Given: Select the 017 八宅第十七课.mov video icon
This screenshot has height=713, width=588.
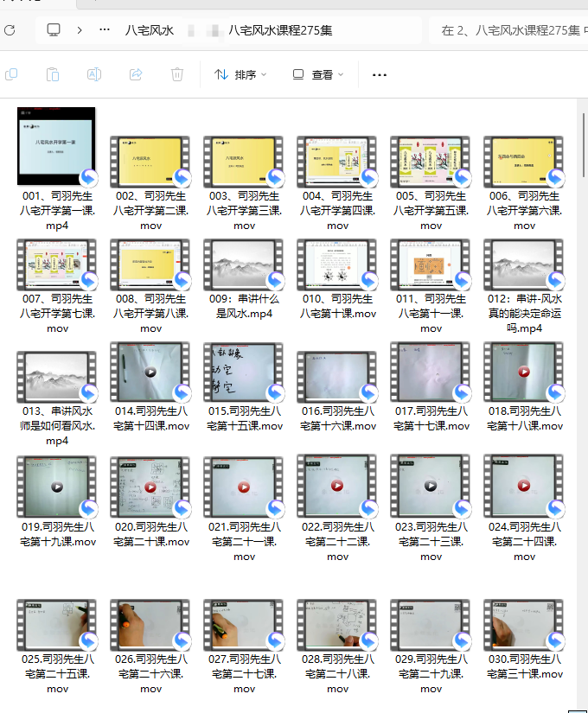Looking at the screenshot, I should (x=430, y=372).
